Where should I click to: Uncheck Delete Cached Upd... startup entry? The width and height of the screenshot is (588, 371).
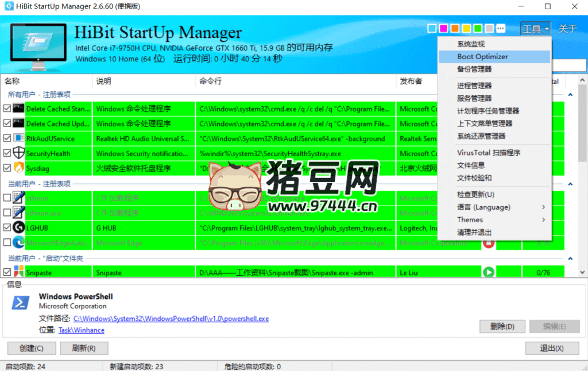(7, 123)
